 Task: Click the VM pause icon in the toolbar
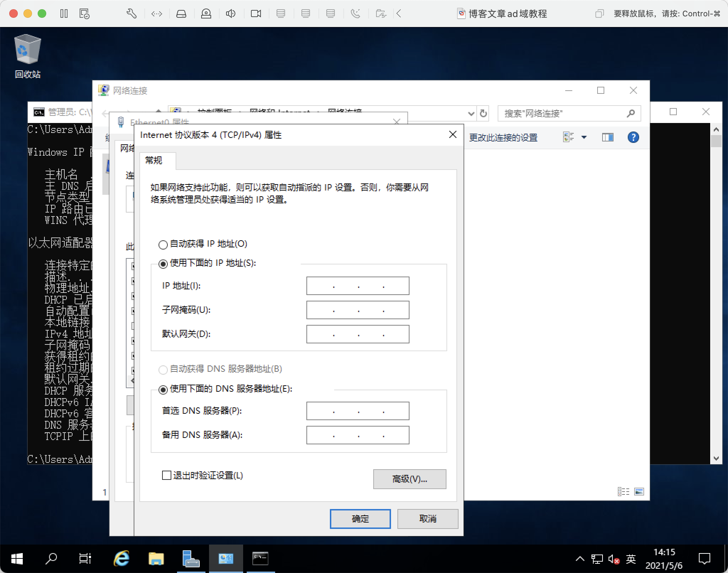64,14
